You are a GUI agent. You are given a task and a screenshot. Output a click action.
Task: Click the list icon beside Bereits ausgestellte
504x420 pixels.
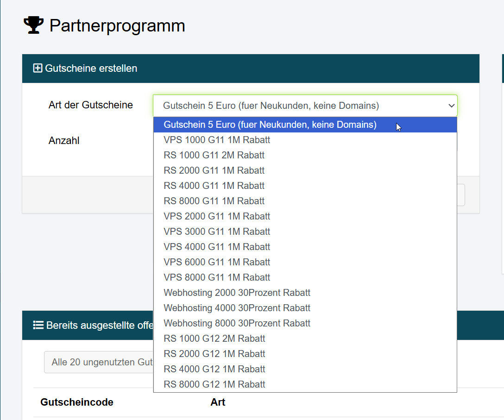pyautogui.click(x=38, y=325)
